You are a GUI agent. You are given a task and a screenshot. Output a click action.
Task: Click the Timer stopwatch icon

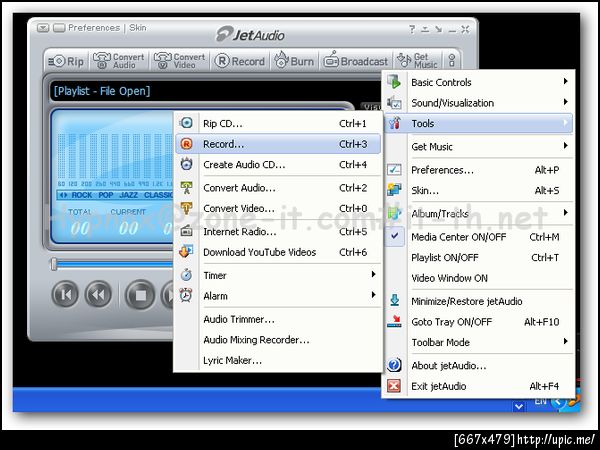[x=186, y=275]
